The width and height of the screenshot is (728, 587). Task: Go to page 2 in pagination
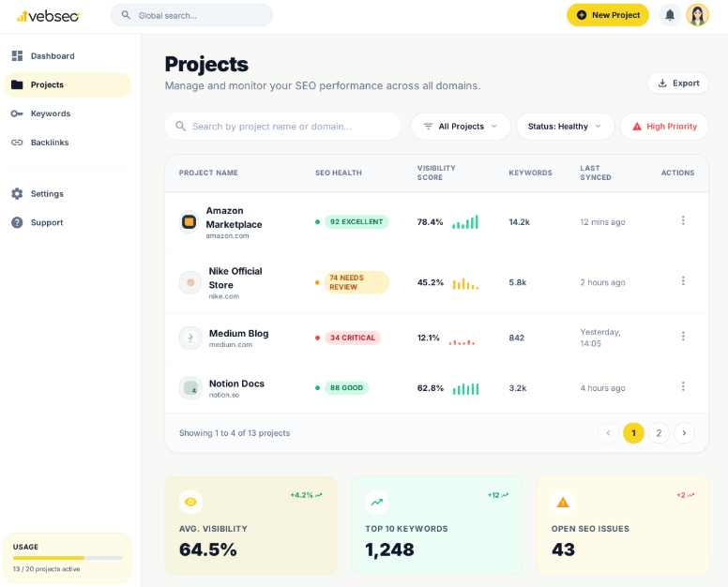click(659, 433)
